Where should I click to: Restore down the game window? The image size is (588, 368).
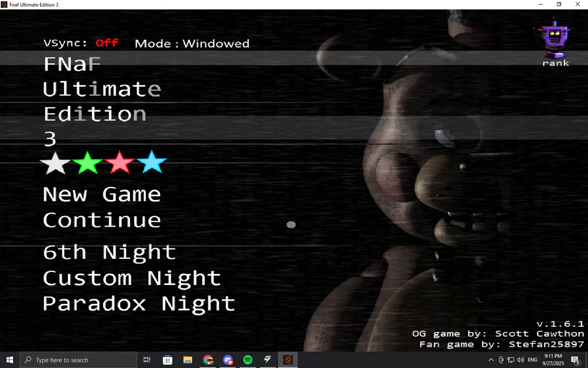pyautogui.click(x=559, y=5)
